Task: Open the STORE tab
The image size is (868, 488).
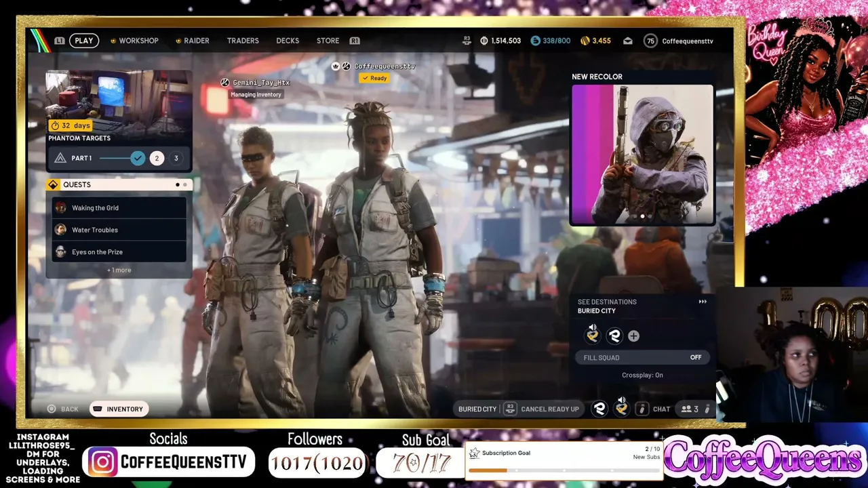Action: (328, 41)
